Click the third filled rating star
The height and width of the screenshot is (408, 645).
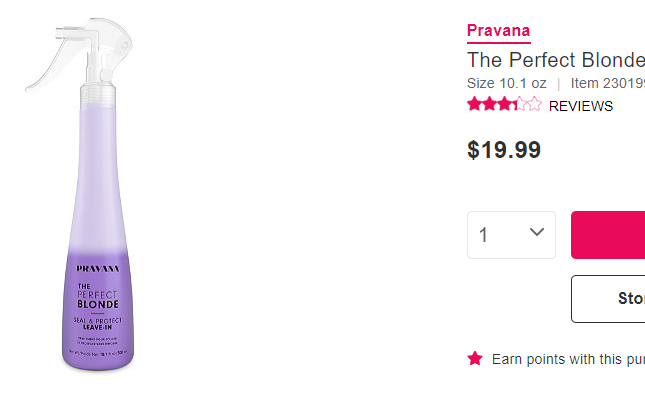click(x=504, y=104)
